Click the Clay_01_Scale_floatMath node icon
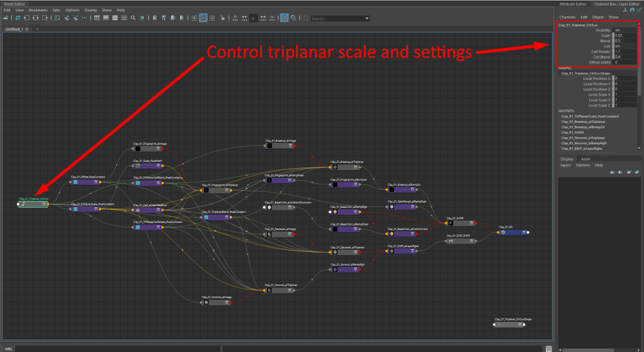The height and width of the screenshot is (352, 644). click(x=138, y=166)
